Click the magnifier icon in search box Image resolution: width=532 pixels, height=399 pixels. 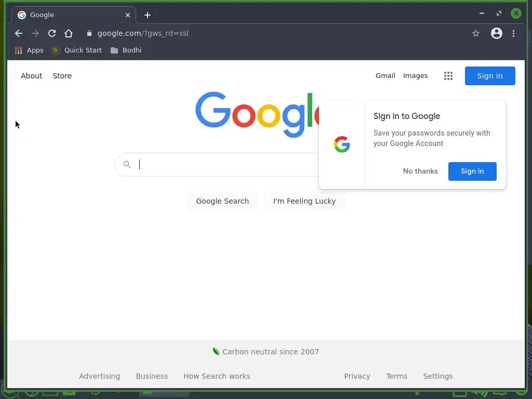pyautogui.click(x=127, y=165)
